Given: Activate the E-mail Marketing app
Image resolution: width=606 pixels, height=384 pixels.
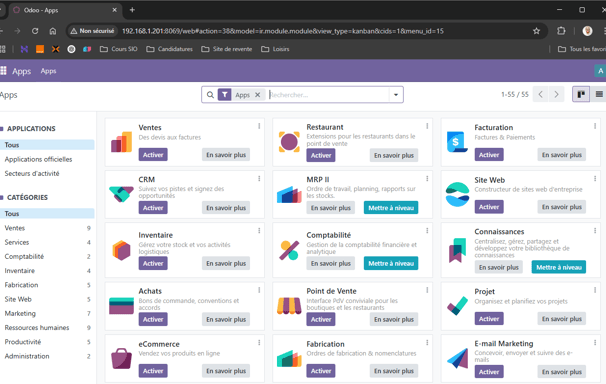Looking at the screenshot, I should point(489,372).
